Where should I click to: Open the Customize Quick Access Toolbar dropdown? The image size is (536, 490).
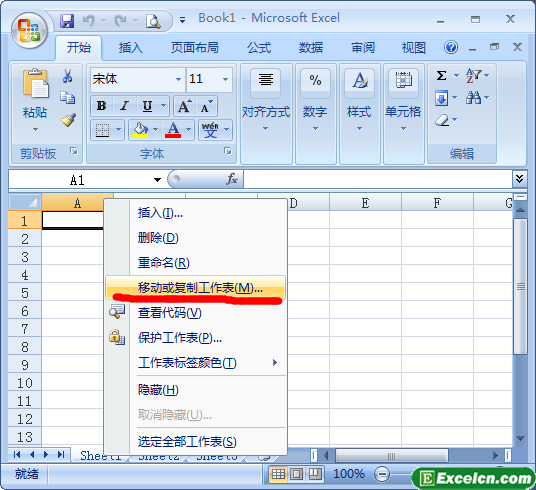(x=183, y=21)
